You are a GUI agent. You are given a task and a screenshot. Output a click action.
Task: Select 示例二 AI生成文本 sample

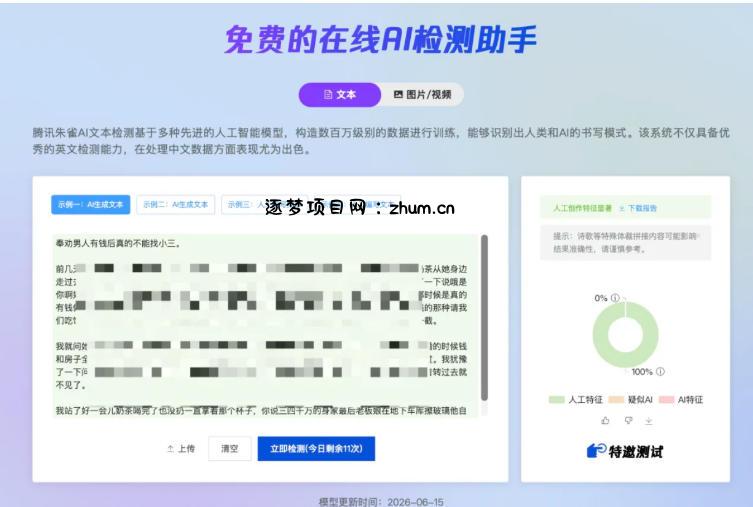175,205
